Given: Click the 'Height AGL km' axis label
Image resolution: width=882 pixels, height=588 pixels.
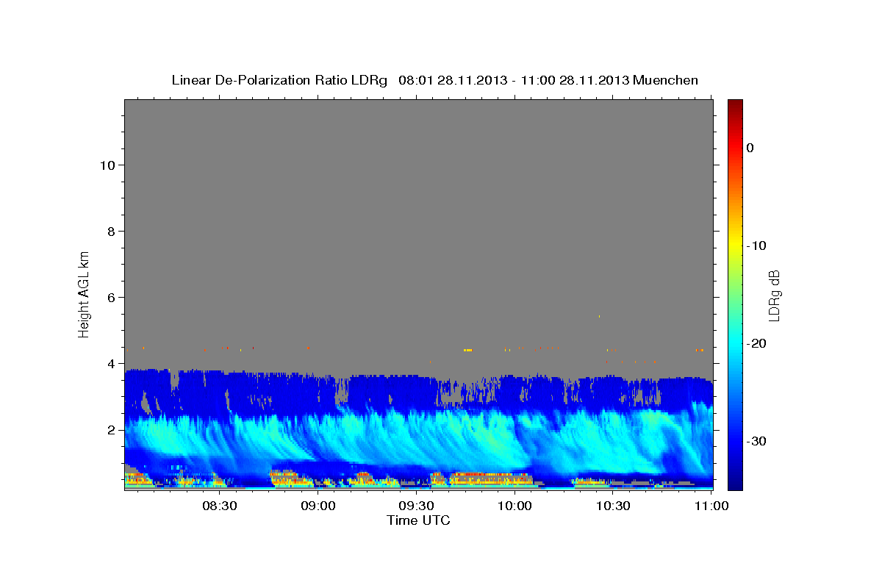Looking at the screenshot, I should 84,293.
